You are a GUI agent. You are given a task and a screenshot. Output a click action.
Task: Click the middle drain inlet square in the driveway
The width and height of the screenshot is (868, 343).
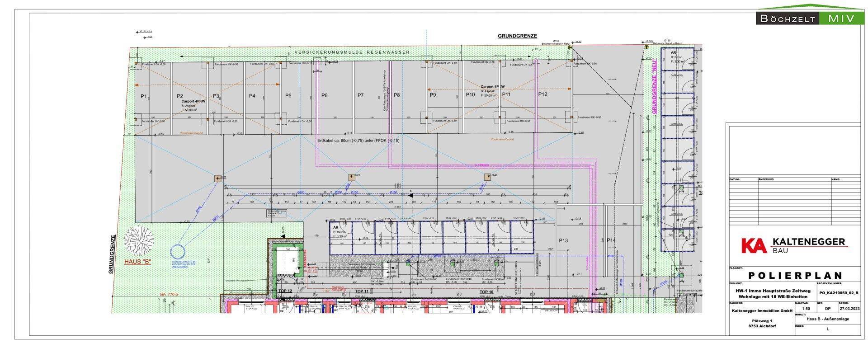352,177
